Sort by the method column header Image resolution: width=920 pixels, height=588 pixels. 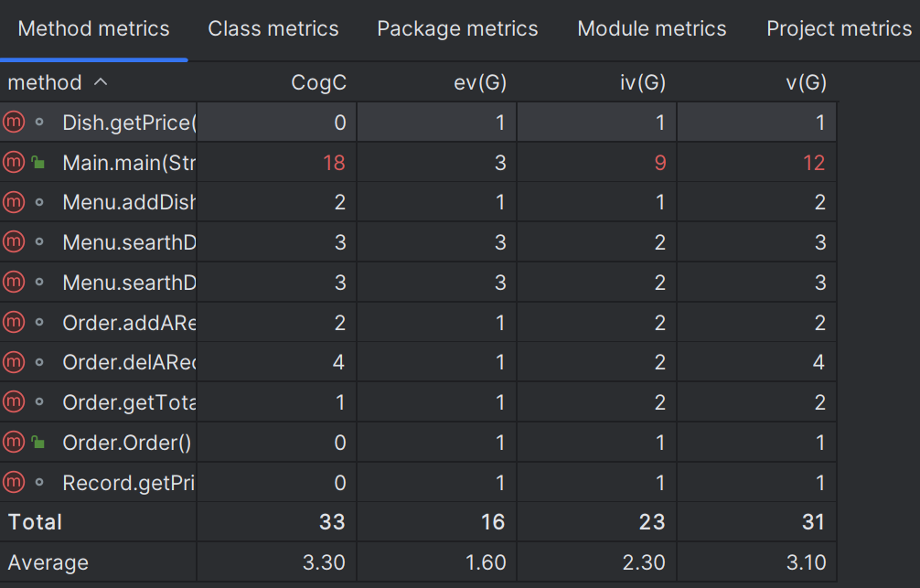46,83
